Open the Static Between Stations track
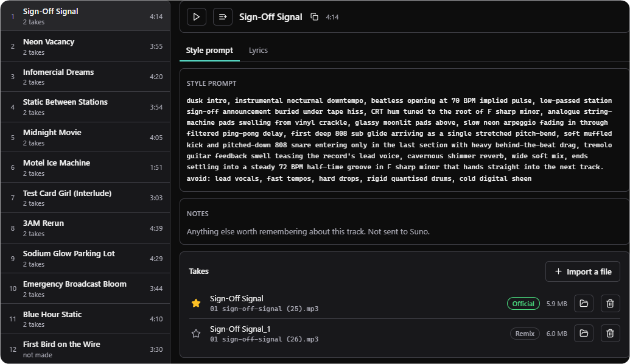The height and width of the screenshot is (364, 630). click(x=85, y=107)
